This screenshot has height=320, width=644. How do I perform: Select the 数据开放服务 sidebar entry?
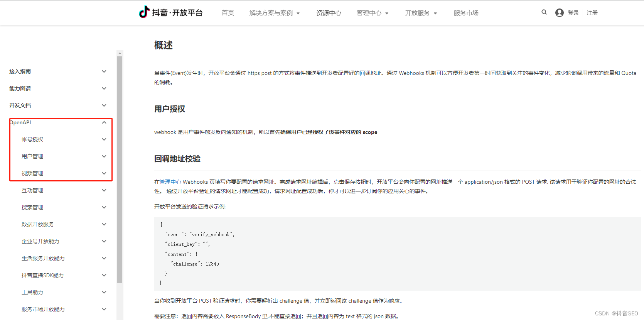click(38, 224)
